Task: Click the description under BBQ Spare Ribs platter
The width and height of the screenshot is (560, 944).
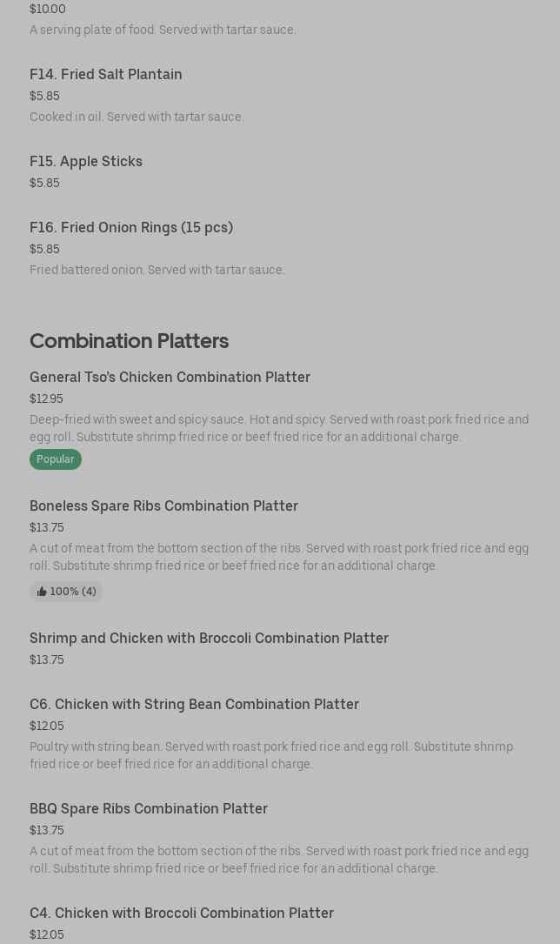Action: coord(279,860)
